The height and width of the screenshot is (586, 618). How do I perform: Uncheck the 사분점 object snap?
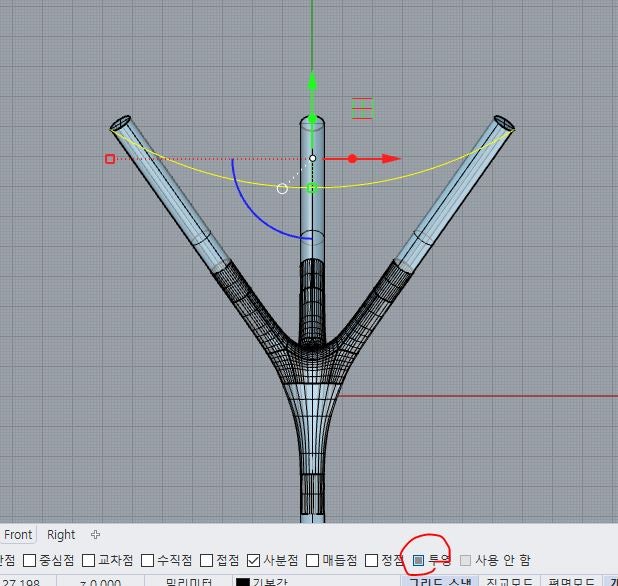pos(254,560)
